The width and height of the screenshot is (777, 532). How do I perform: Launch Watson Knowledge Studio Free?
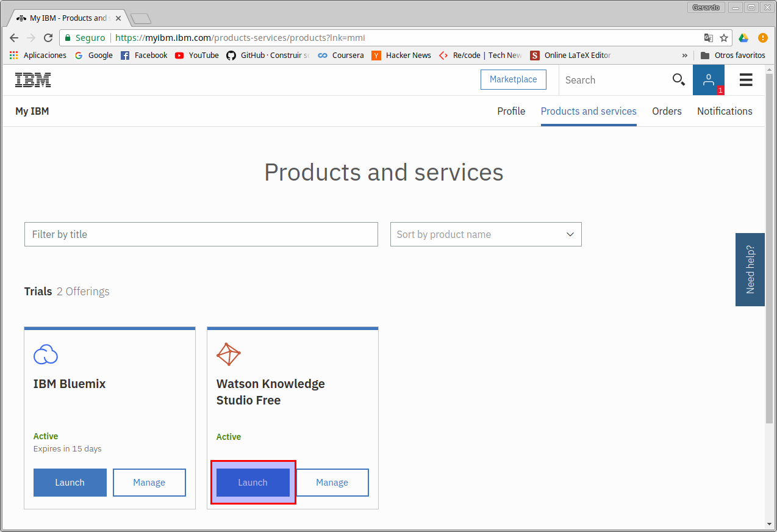(253, 483)
